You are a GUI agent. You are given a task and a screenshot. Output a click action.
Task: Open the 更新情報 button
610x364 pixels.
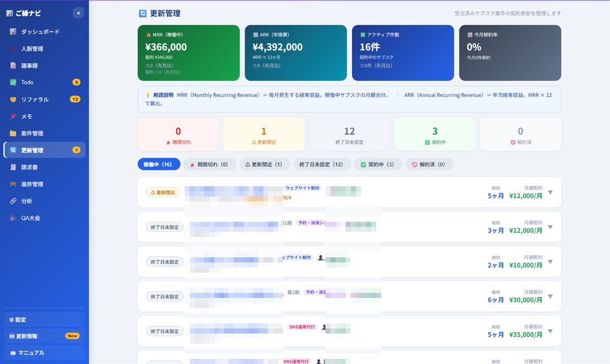(44, 336)
